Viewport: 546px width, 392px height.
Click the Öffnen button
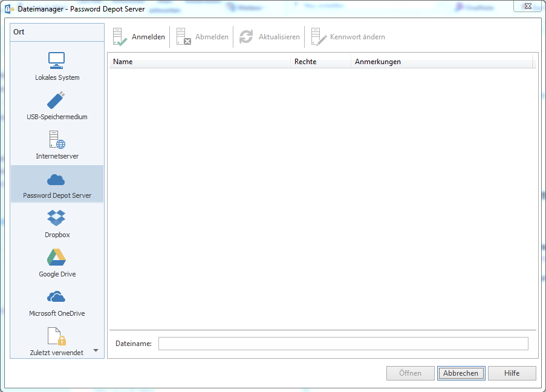(x=410, y=373)
